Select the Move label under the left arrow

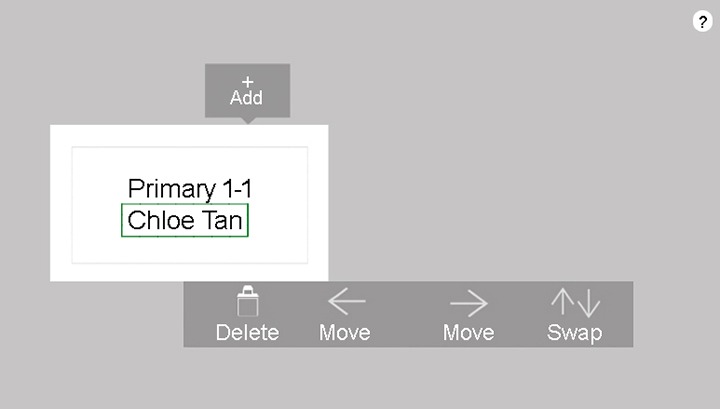[x=345, y=333]
